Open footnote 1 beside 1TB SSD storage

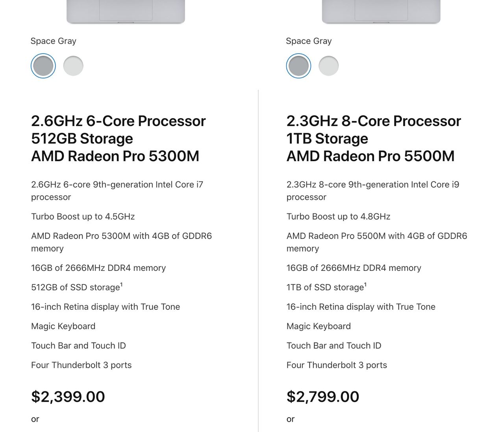point(365,285)
